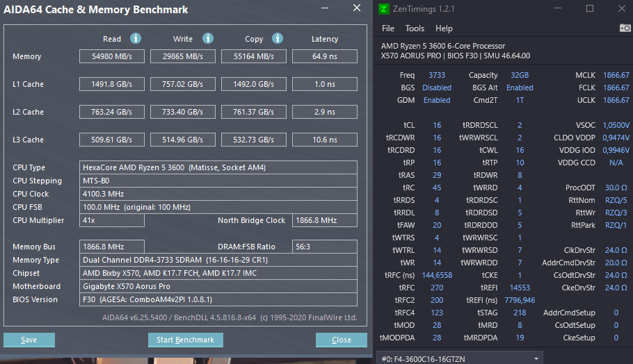
Task: Select Memory Write value 29865 MB/s
Action: 183,56
